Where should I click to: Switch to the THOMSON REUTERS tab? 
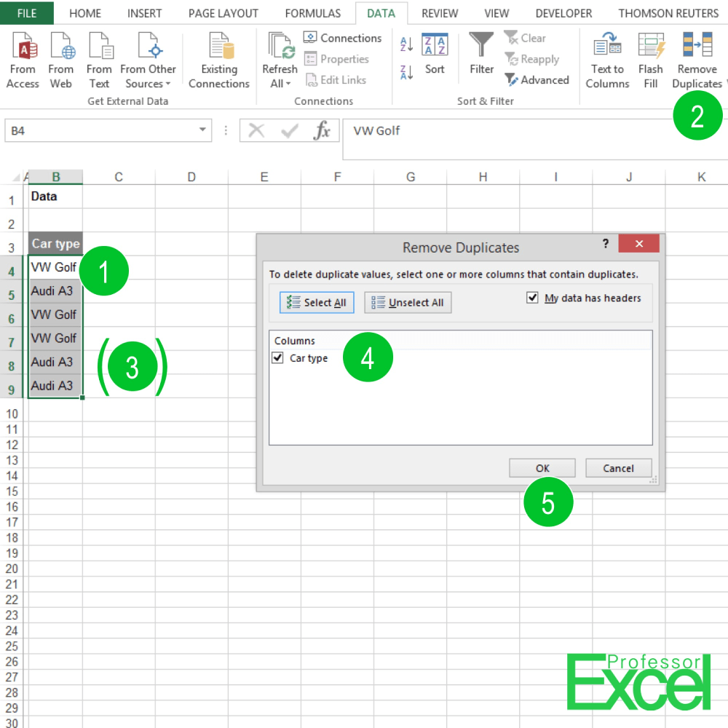click(668, 13)
